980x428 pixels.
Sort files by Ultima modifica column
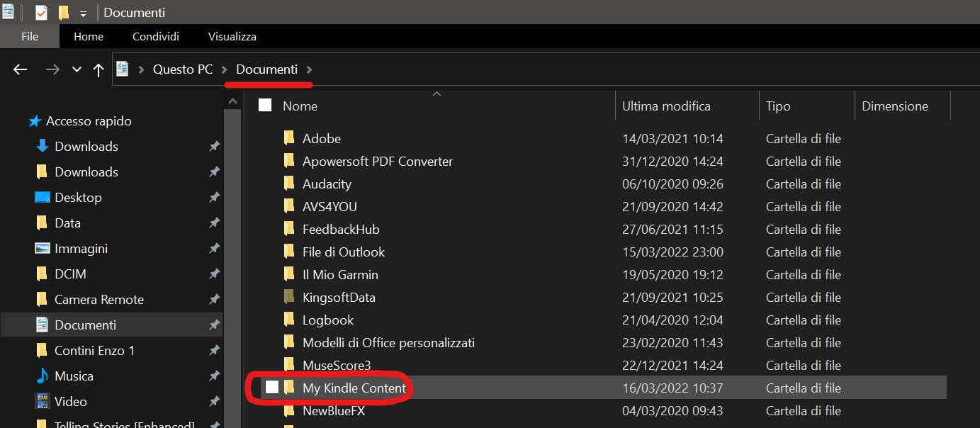665,106
